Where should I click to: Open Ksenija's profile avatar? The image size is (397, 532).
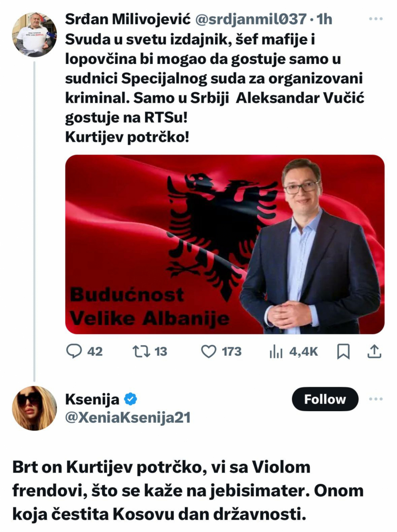click(x=34, y=408)
